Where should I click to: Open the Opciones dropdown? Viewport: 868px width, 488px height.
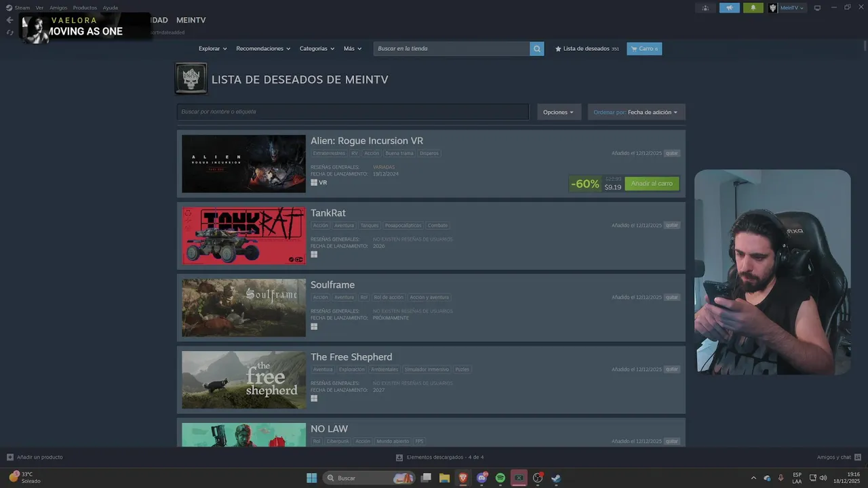click(559, 113)
